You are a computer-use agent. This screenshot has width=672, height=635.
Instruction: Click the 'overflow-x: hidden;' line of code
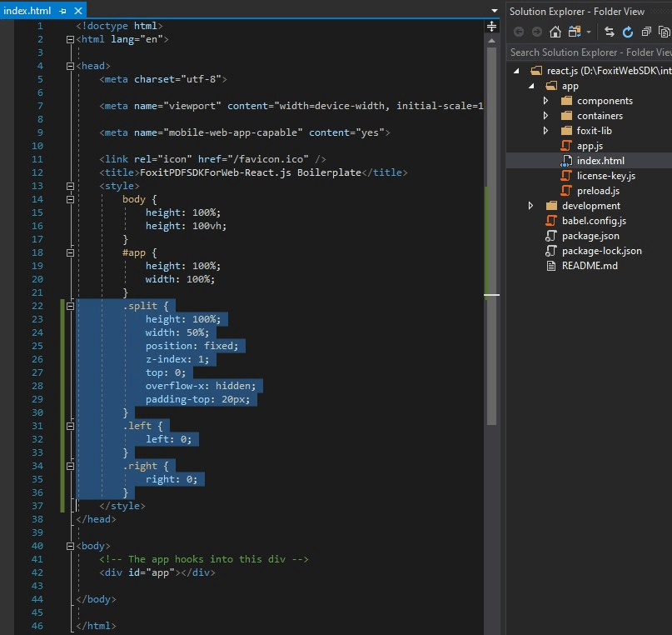201,386
